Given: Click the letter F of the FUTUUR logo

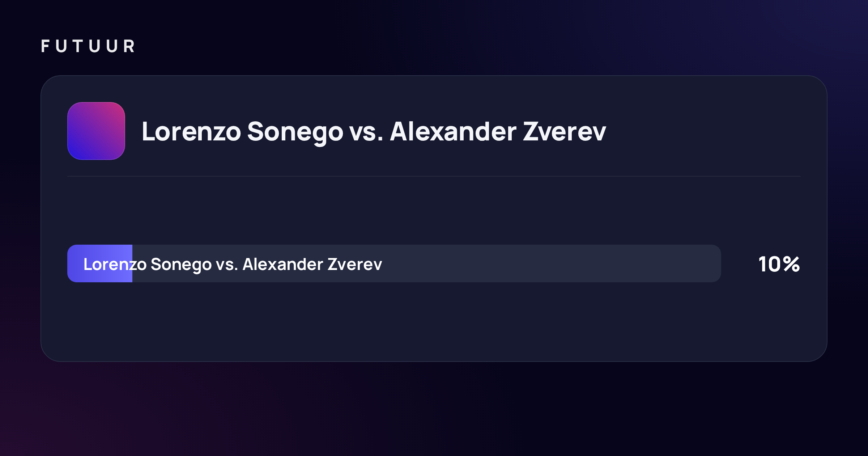Looking at the screenshot, I should coord(45,46).
